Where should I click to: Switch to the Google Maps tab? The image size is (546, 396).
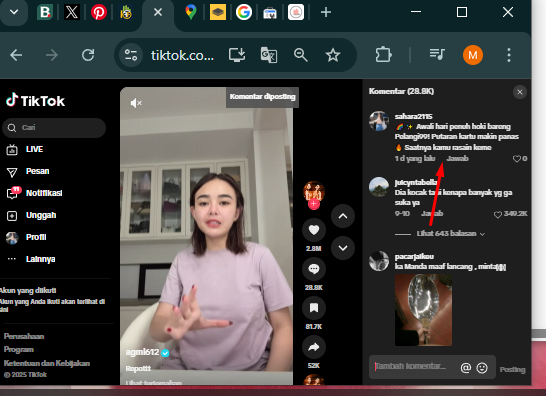[x=190, y=13]
